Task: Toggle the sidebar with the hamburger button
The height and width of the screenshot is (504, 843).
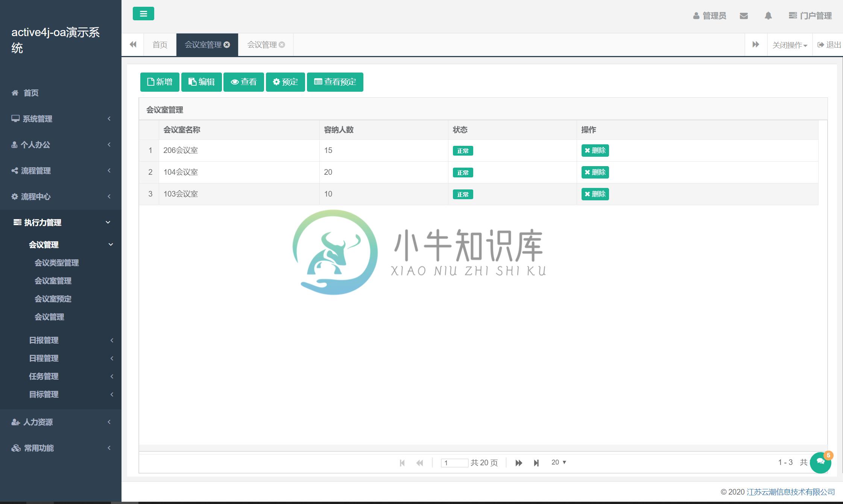Action: coord(143,14)
